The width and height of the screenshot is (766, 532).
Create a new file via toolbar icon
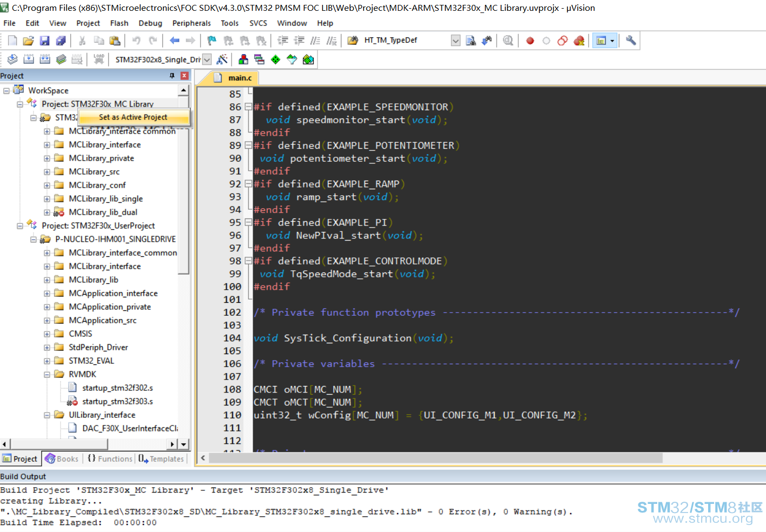point(12,41)
